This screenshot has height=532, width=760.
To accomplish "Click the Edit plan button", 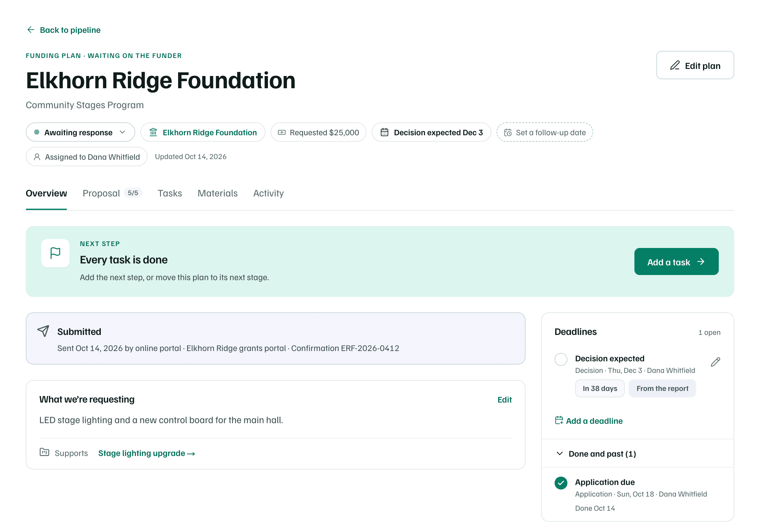I will (695, 65).
